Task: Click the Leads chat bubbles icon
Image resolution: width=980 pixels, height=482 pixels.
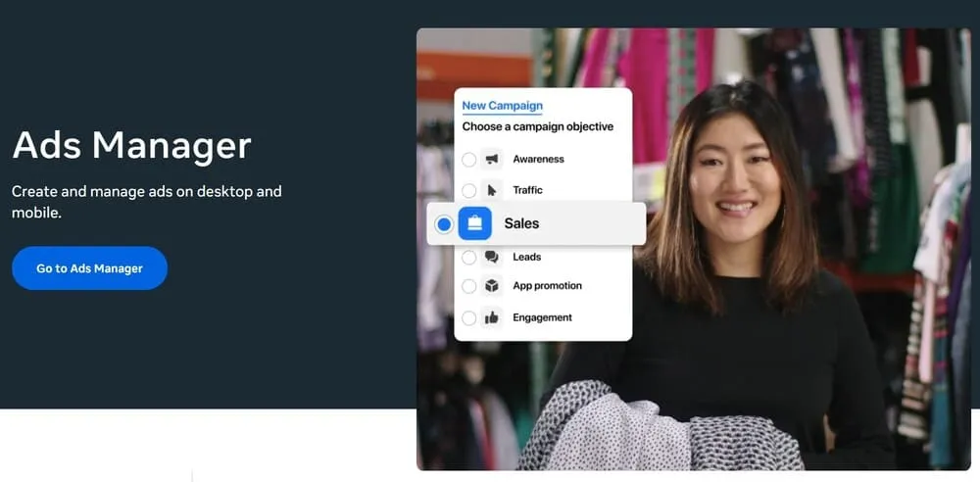Action: tap(492, 257)
